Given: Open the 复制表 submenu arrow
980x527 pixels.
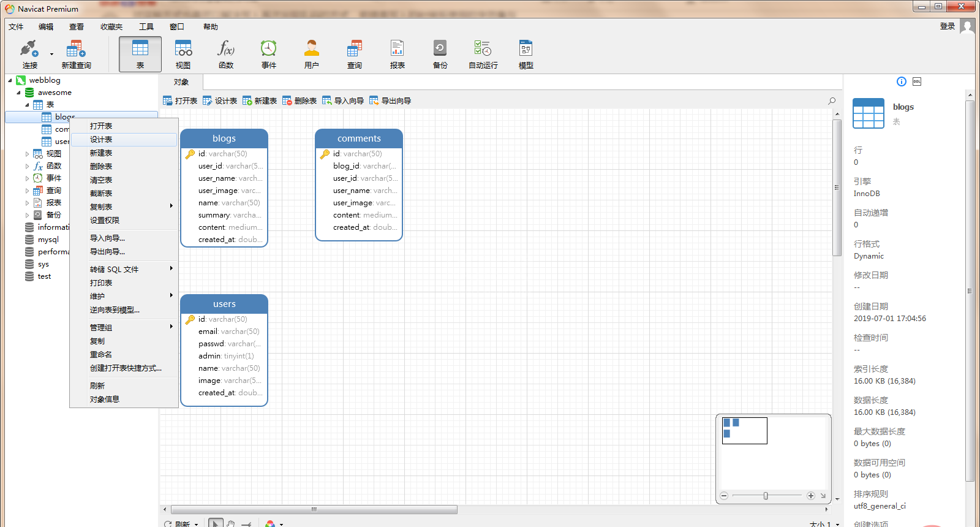Looking at the screenshot, I should coord(171,207).
